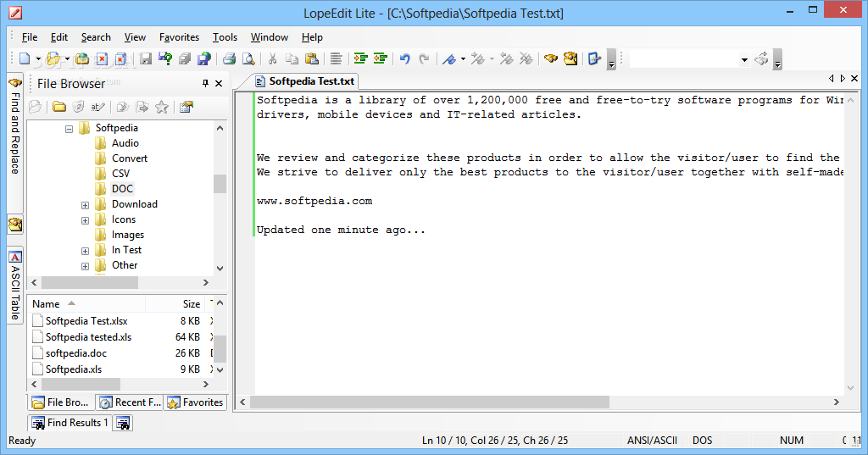Print the document with printer icon

click(x=229, y=58)
